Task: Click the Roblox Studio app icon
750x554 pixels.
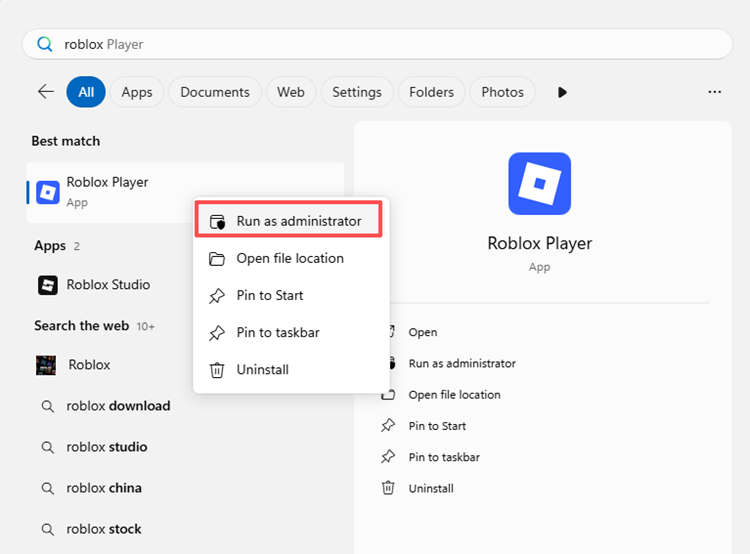Action: click(x=48, y=285)
